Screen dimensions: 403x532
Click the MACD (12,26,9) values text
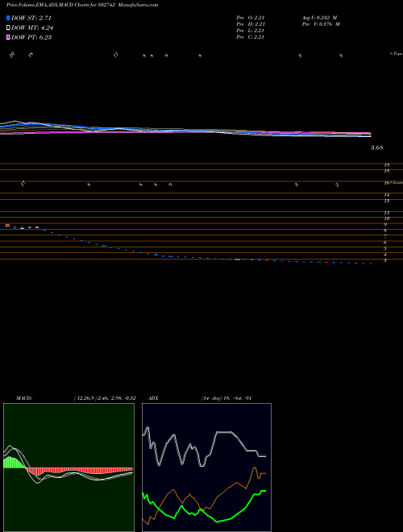tap(105, 398)
